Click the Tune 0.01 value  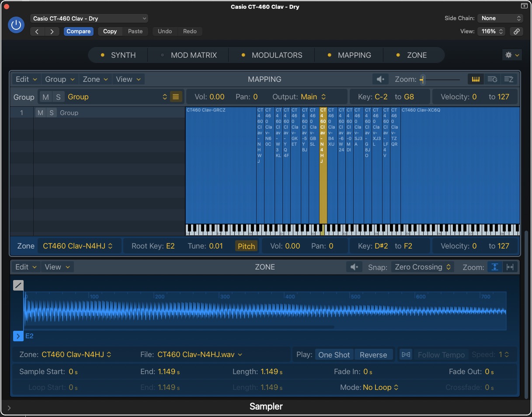216,246
